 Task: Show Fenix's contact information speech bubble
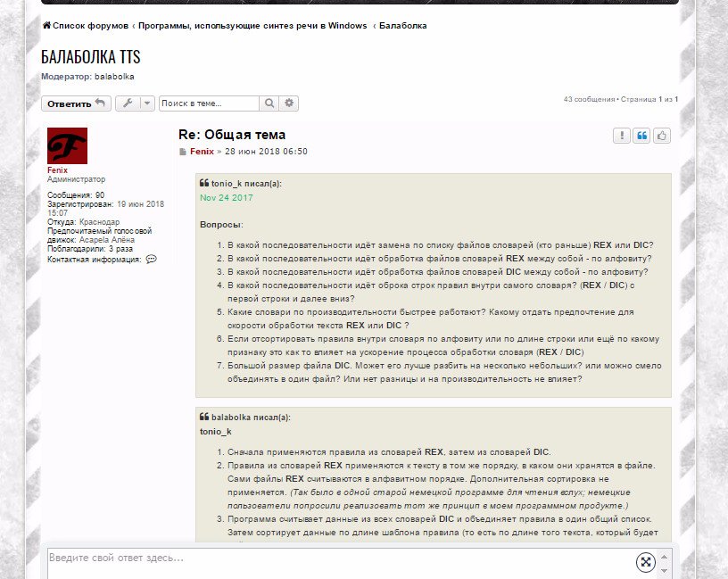151,260
